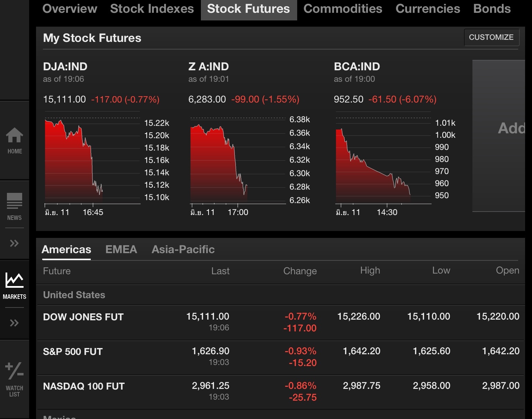
Task: Click the -117.00 (-0.77%) change value
Action: (x=125, y=99)
